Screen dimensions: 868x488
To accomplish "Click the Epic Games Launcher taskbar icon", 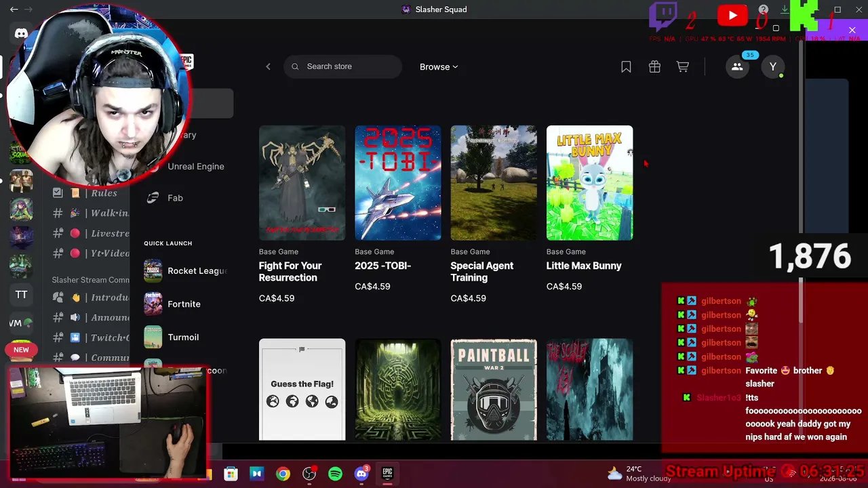I will 387,474.
